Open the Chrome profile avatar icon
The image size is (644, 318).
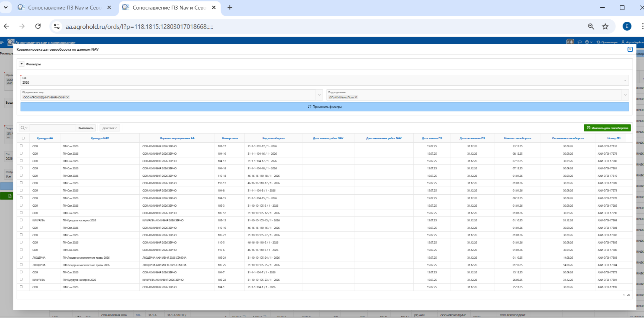[x=626, y=26]
